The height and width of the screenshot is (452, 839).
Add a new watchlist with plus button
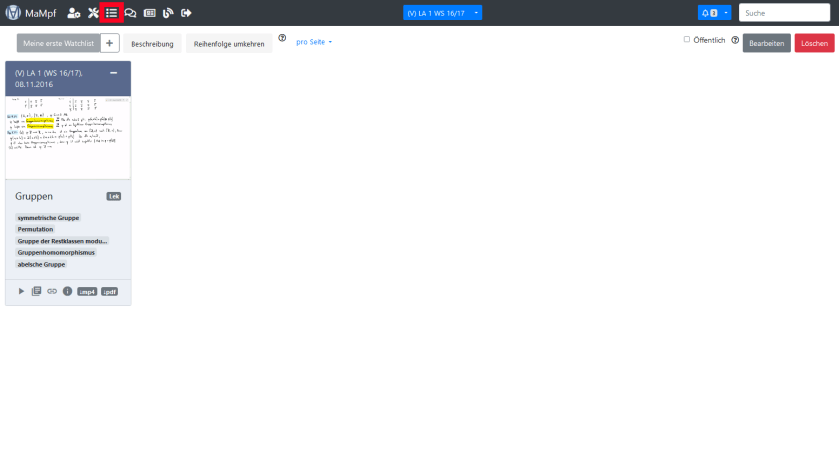110,43
